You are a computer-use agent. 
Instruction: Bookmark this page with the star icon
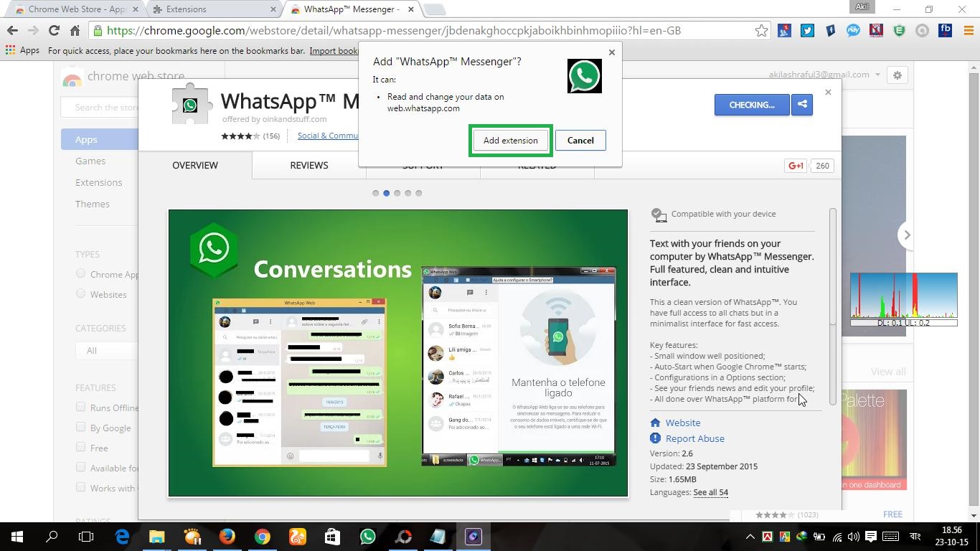[x=761, y=30]
